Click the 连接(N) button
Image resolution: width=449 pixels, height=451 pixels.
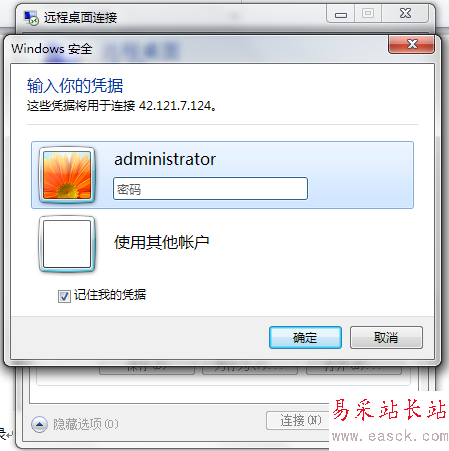[x=298, y=421]
